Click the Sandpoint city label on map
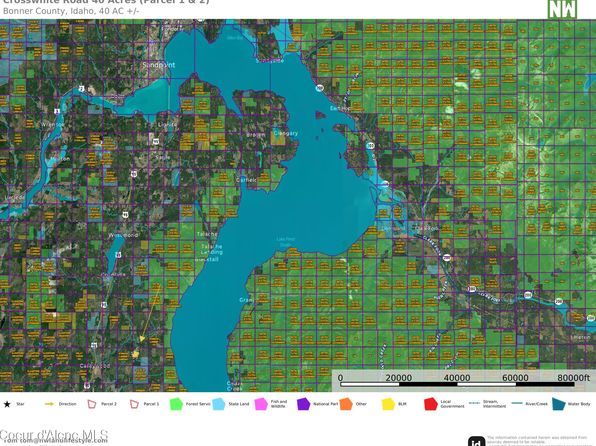 pyautogui.click(x=159, y=65)
